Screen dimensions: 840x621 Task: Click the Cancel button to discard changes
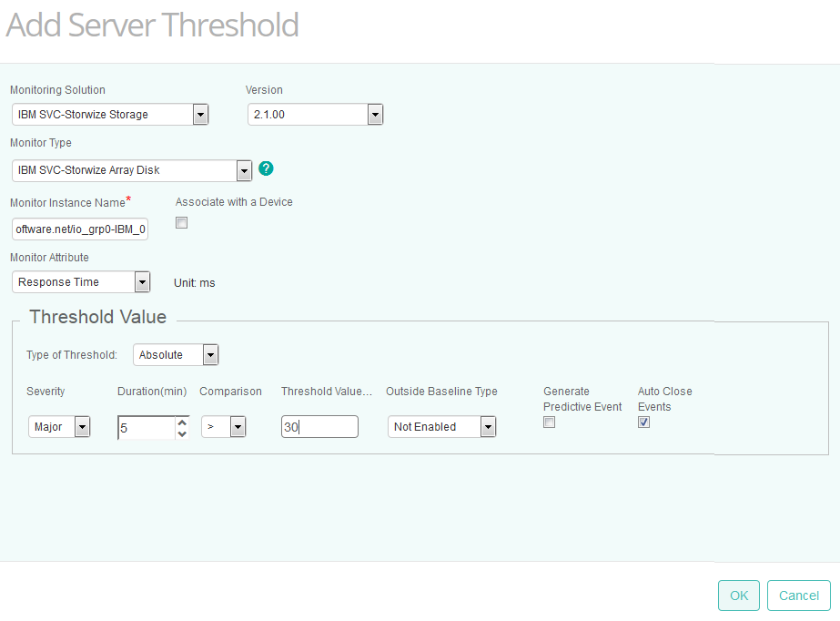(x=798, y=596)
